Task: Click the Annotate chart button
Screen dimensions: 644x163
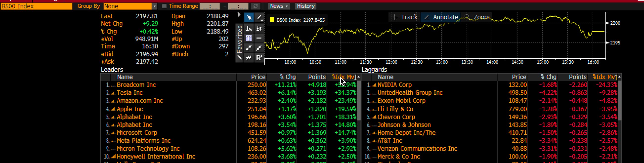Action: [x=441, y=17]
